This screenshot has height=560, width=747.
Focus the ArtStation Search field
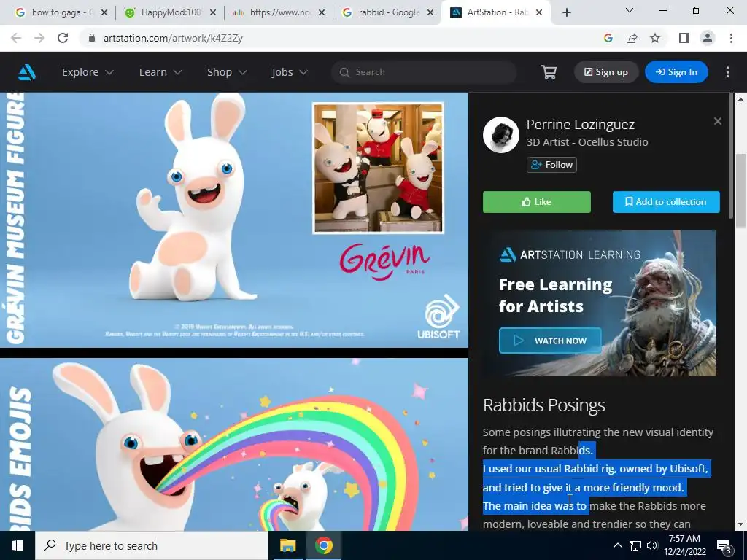pyautogui.click(x=424, y=72)
